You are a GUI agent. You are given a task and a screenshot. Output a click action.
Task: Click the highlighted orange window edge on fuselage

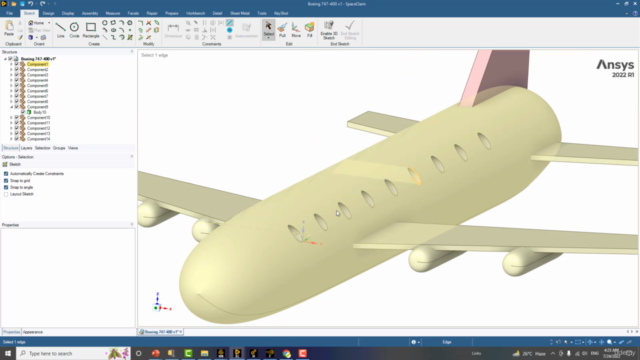[415, 176]
